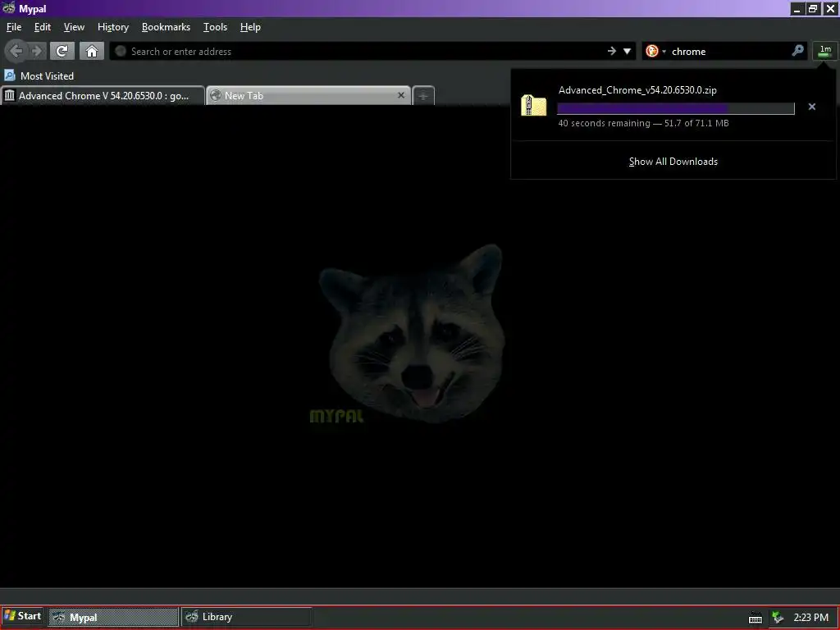This screenshot has width=840, height=630.
Task: Click Show All Downloads
Action: [x=673, y=162]
